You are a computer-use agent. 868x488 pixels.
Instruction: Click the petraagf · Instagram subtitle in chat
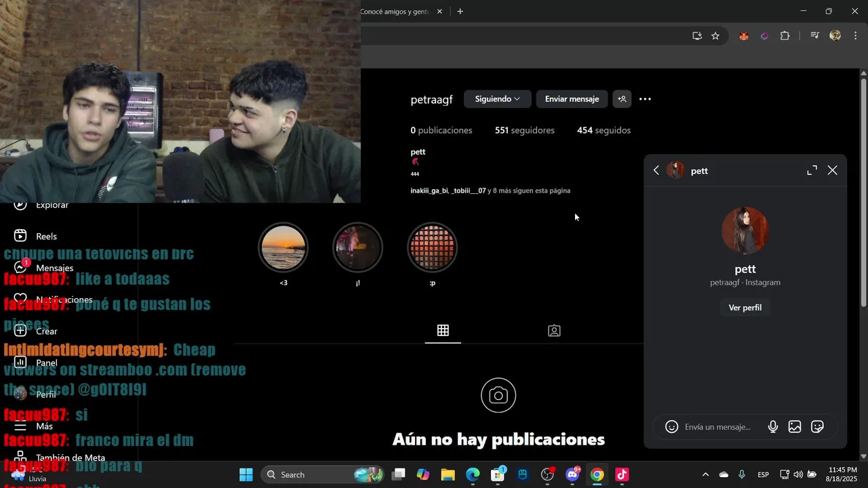(745, 282)
